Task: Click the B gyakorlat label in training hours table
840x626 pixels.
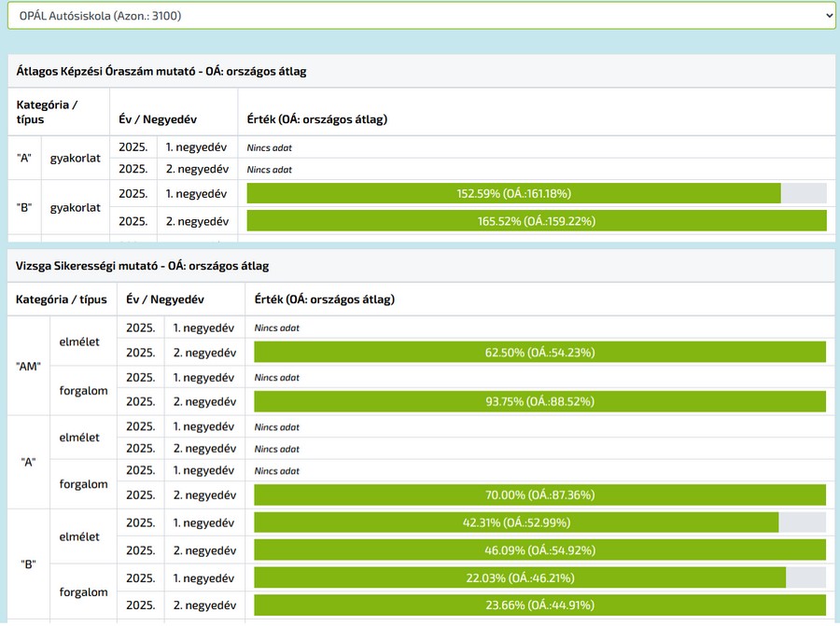Action: tap(75, 207)
